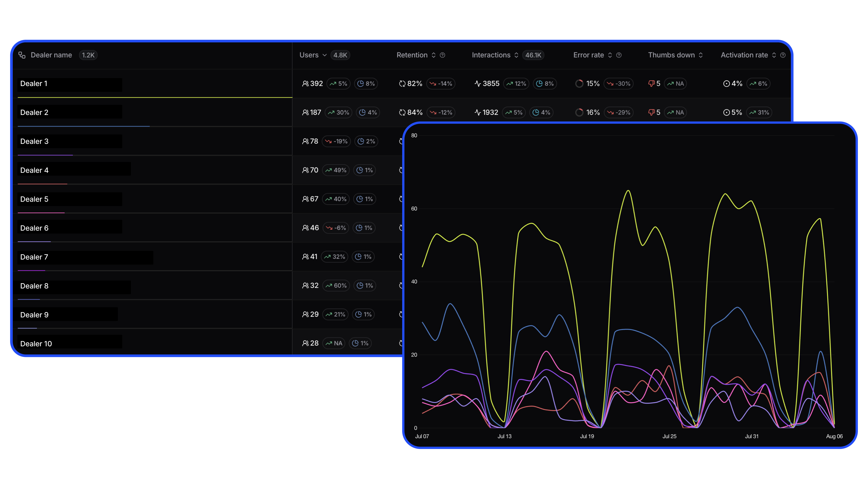Click Dealer 7 users icon
868x488 pixels.
click(305, 257)
